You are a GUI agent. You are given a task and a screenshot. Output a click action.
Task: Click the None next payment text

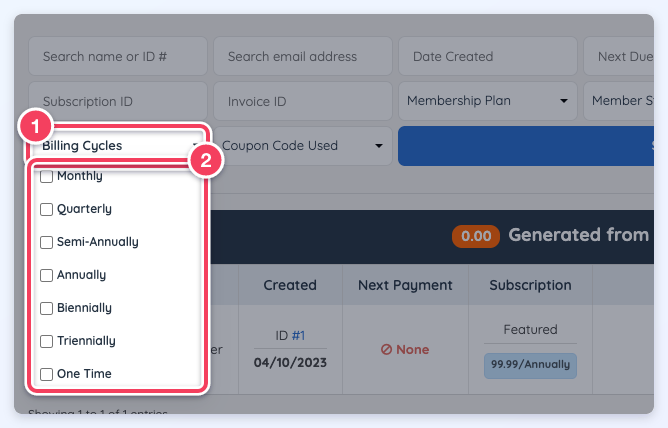point(412,350)
